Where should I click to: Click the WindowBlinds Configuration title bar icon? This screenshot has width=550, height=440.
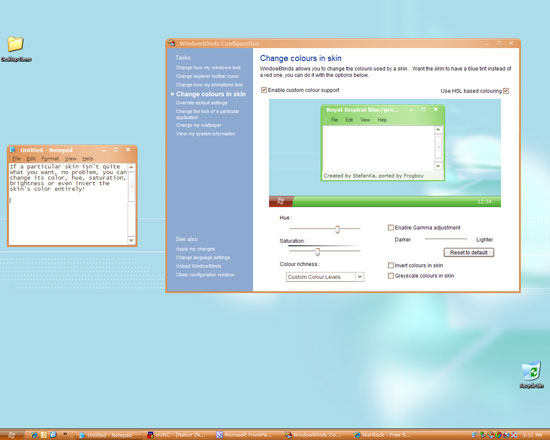[x=172, y=43]
